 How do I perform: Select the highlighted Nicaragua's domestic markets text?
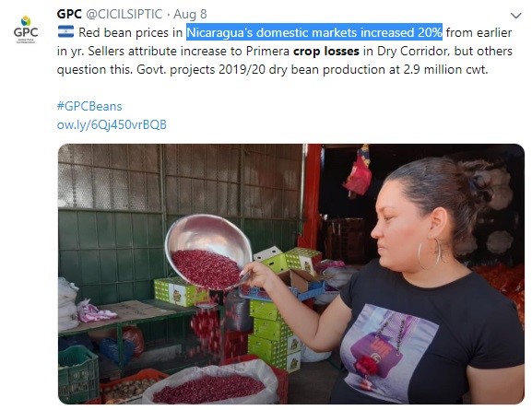[x=314, y=32]
